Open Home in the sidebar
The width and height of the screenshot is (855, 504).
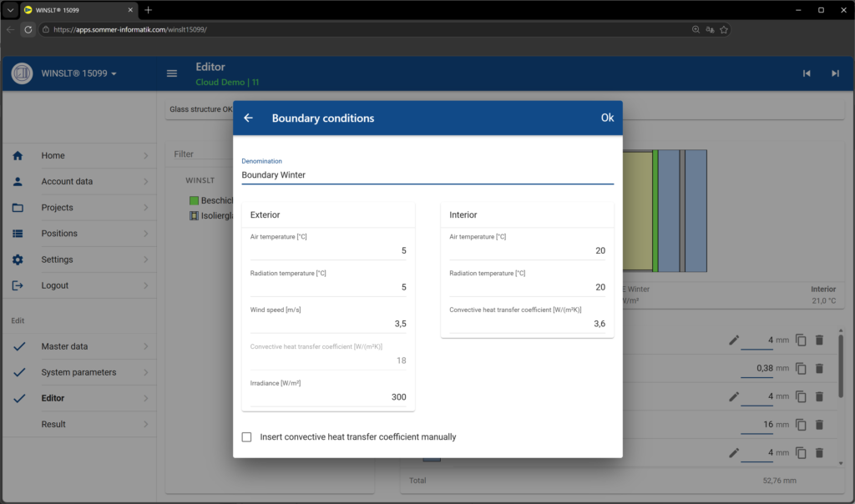coord(79,156)
